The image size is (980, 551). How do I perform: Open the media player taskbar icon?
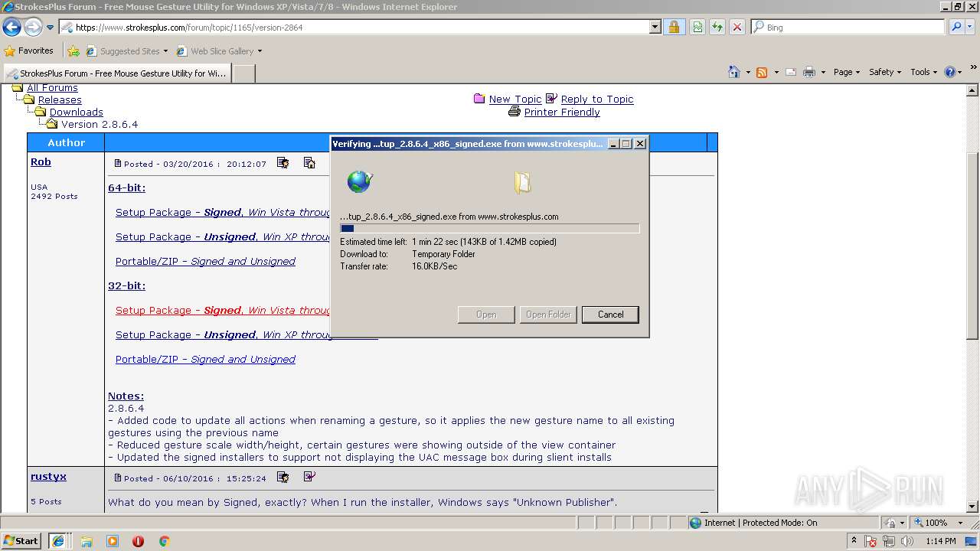point(113,541)
